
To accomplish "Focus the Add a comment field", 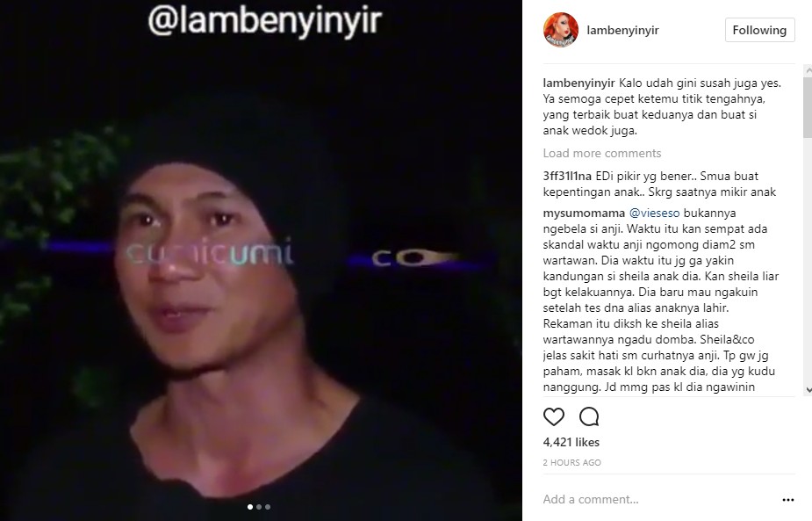I will [658, 499].
